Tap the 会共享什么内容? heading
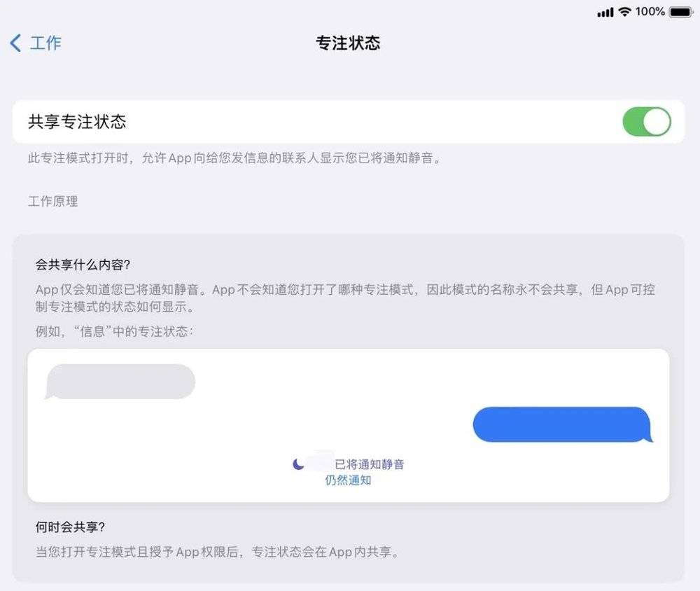The width and height of the screenshot is (700, 591). (83, 265)
